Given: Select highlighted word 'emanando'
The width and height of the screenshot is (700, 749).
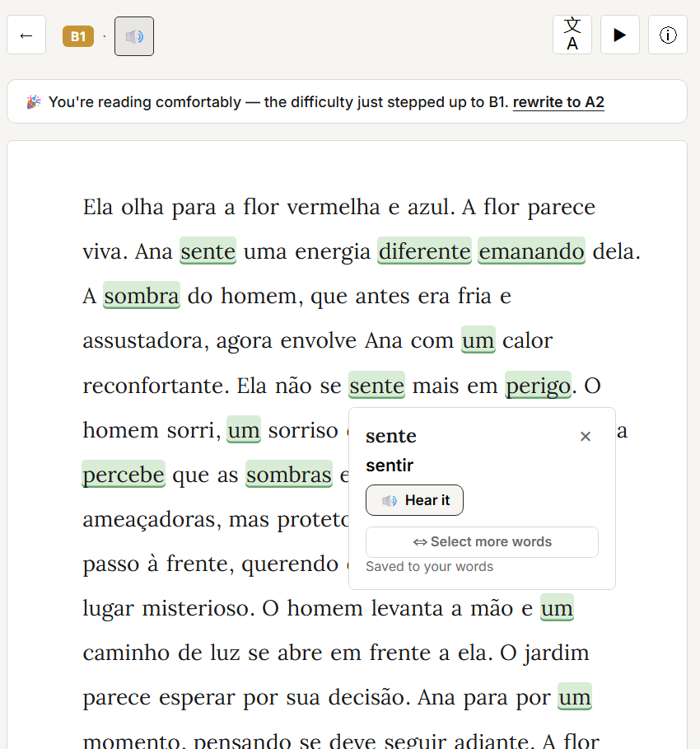Looking at the screenshot, I should point(531,250).
